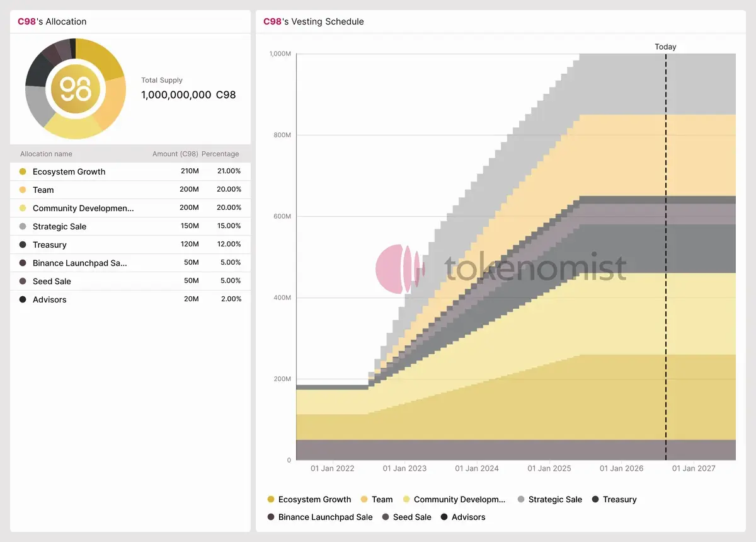Viewport: 756px width, 542px height.
Task: Click the Today marker label on chart
Action: click(x=665, y=47)
